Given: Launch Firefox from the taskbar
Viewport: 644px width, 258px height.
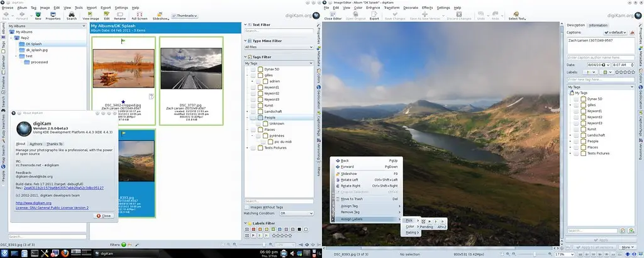Looking at the screenshot, I should coord(64,252).
